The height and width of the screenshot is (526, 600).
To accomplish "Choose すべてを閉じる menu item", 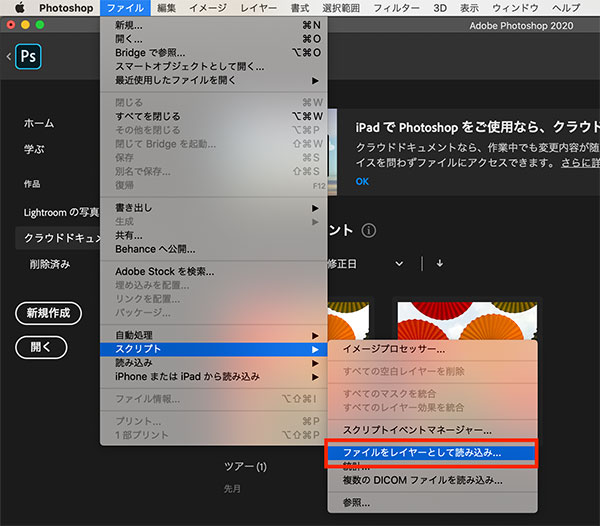I will pos(214,116).
